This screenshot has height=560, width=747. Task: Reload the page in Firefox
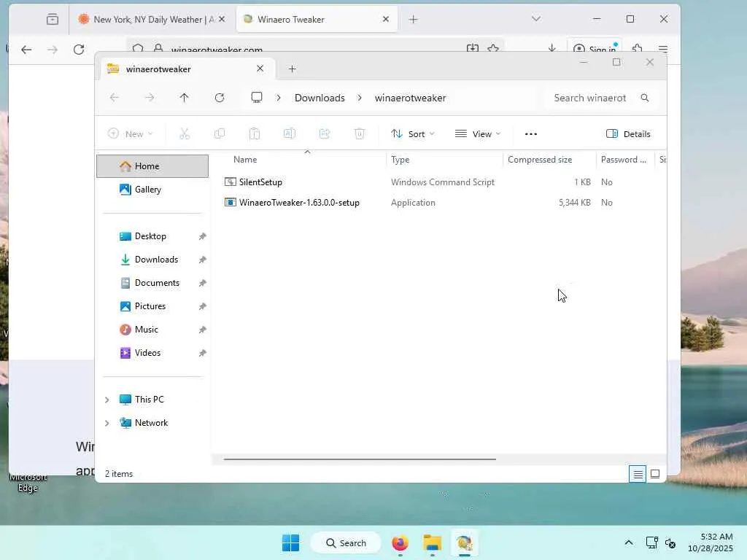[x=79, y=50]
